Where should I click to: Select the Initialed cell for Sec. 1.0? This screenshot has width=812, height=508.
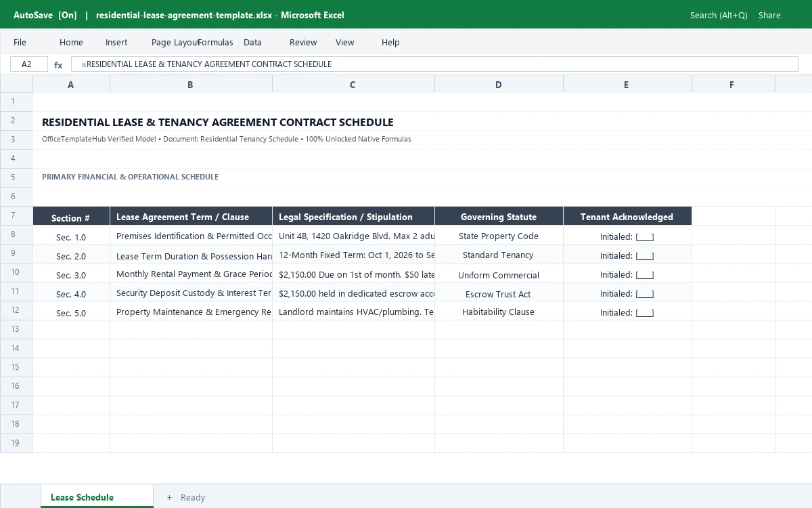627,235
